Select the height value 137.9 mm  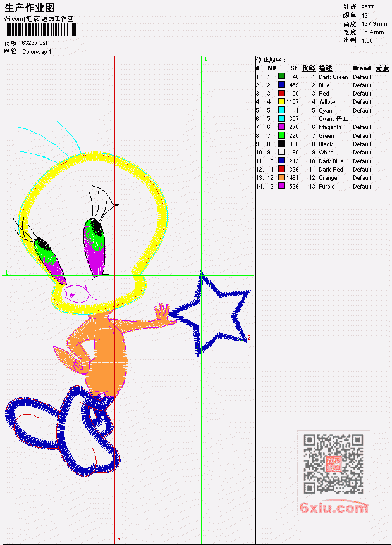[374, 24]
